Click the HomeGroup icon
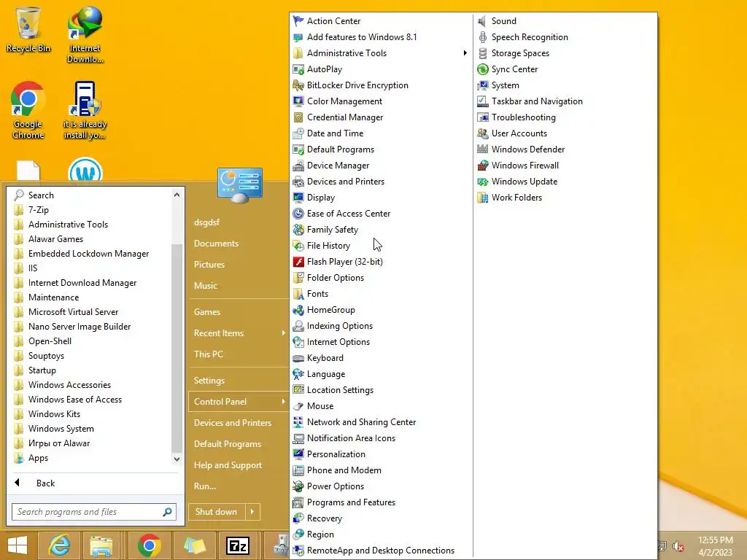747x560 pixels. click(x=298, y=309)
